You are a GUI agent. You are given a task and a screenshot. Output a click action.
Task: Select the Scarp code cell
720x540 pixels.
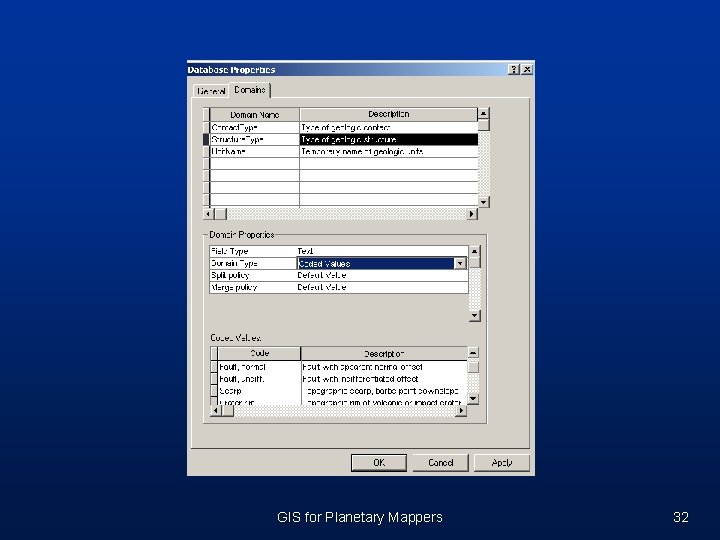click(259, 391)
